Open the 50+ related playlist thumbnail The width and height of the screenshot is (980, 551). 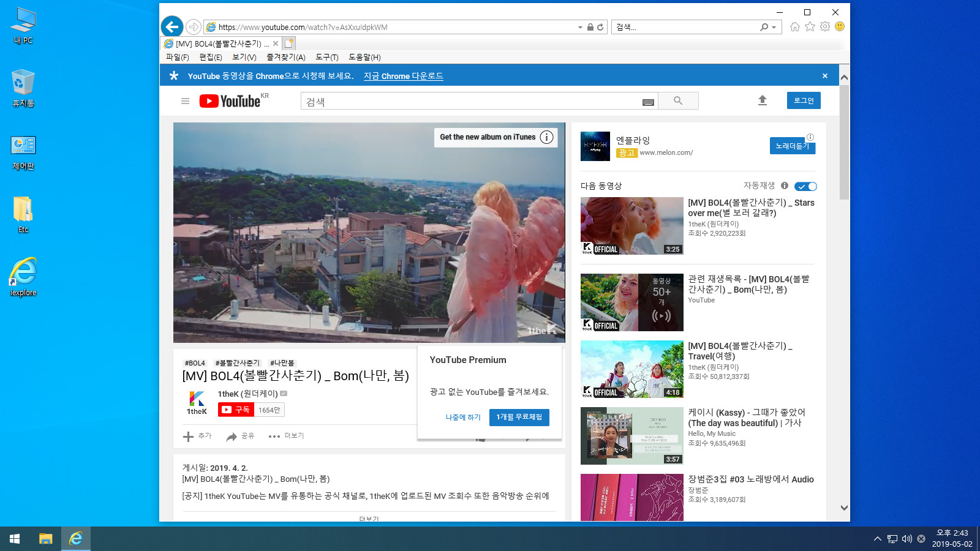pos(632,302)
